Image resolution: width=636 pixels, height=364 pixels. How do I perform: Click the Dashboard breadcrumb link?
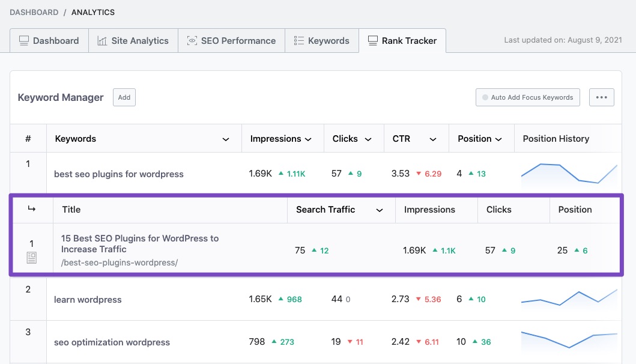pos(34,12)
